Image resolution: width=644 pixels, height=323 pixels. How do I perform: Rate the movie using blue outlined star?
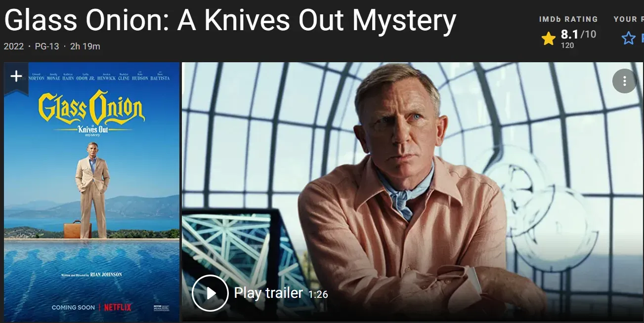(x=629, y=38)
